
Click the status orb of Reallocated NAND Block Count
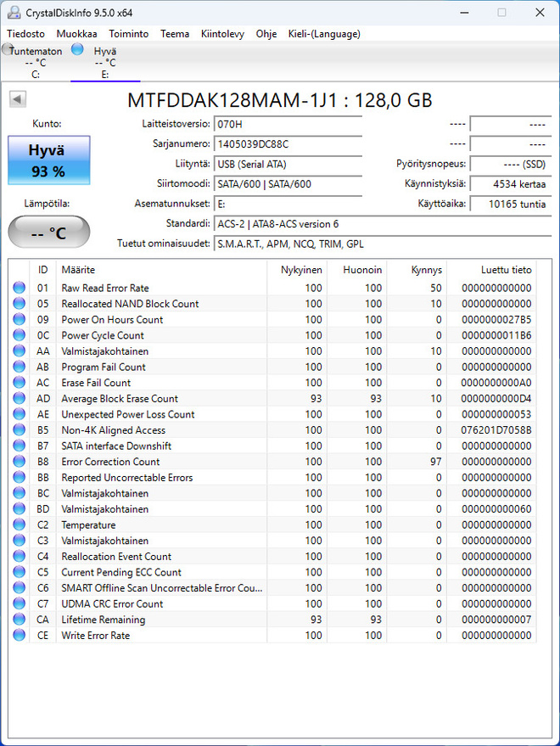19,303
